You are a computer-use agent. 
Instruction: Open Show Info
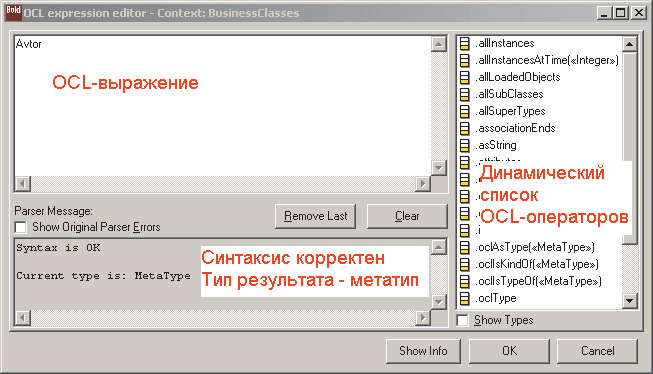(423, 351)
